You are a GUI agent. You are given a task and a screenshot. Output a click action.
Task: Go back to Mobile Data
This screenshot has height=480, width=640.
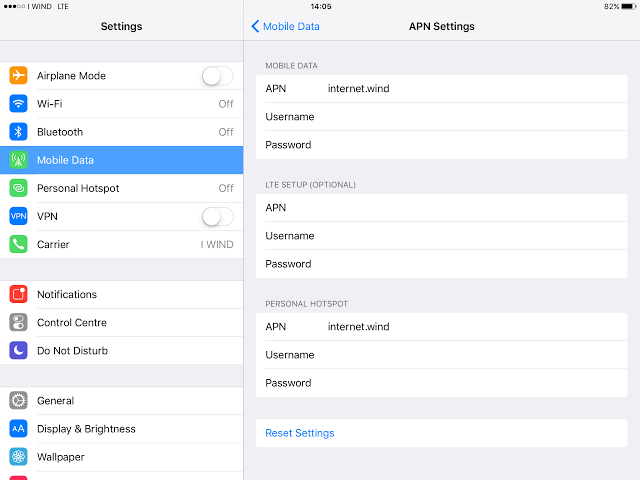click(286, 26)
